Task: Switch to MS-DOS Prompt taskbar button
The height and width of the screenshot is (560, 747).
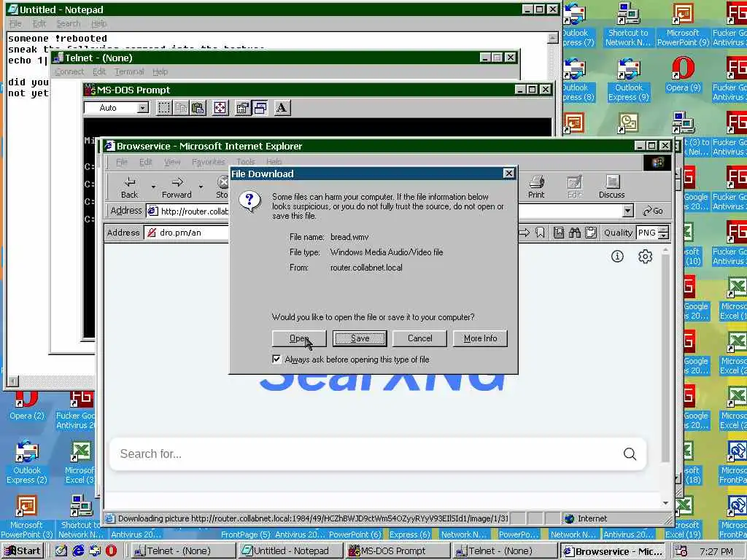Action: [x=398, y=551]
